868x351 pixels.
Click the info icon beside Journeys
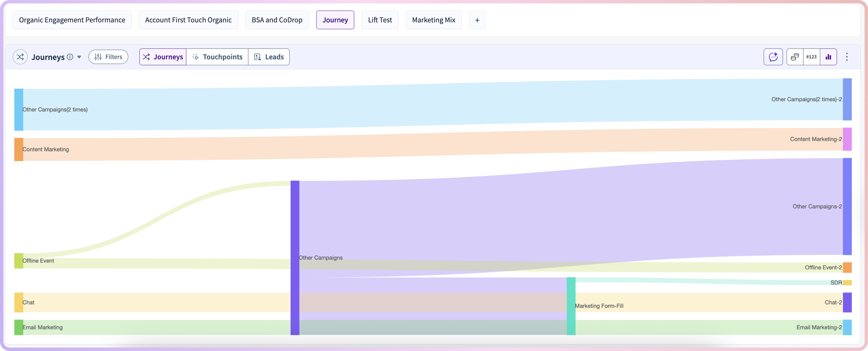point(70,57)
